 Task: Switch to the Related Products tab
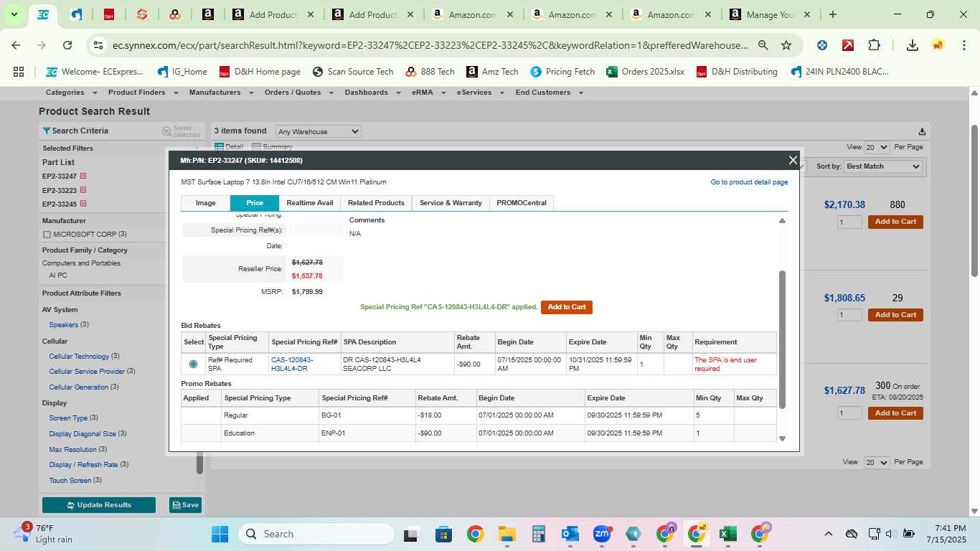click(376, 203)
